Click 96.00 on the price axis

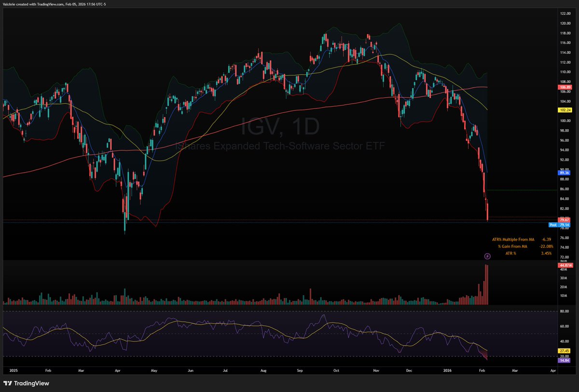click(x=565, y=140)
